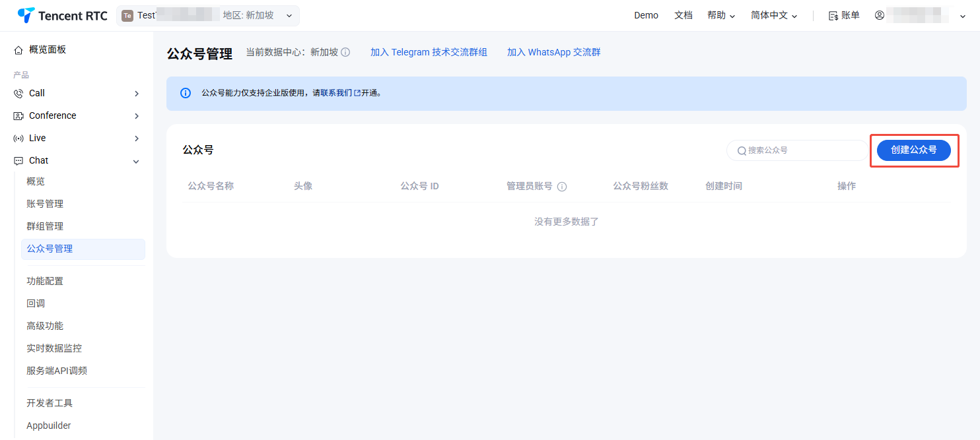Click the 概览面板 home icon
This screenshot has height=440, width=980.
coord(18,50)
